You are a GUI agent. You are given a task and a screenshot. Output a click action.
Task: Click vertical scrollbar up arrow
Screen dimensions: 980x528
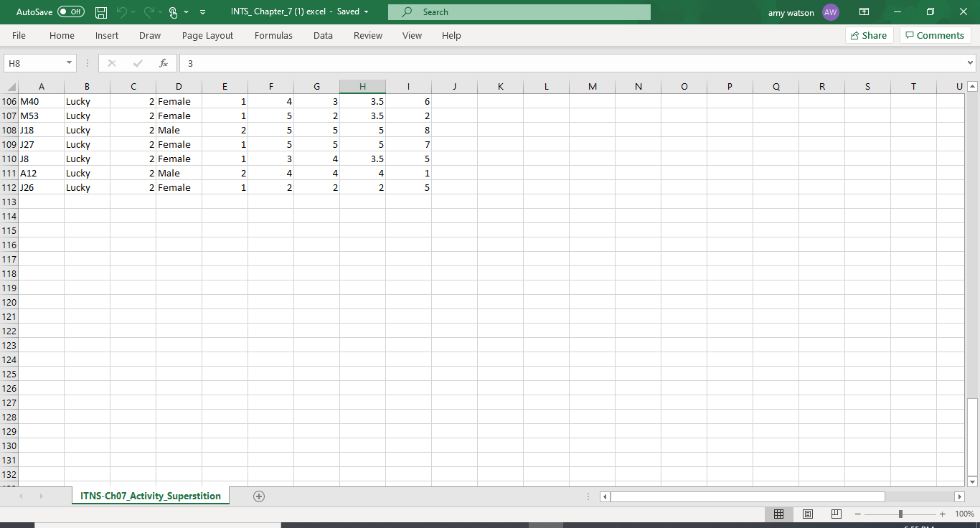pos(973,87)
